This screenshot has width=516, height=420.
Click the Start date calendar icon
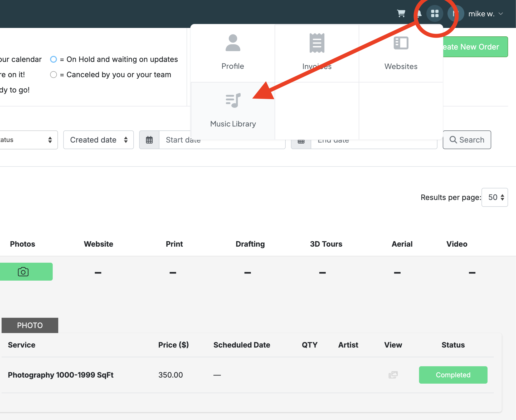(149, 140)
